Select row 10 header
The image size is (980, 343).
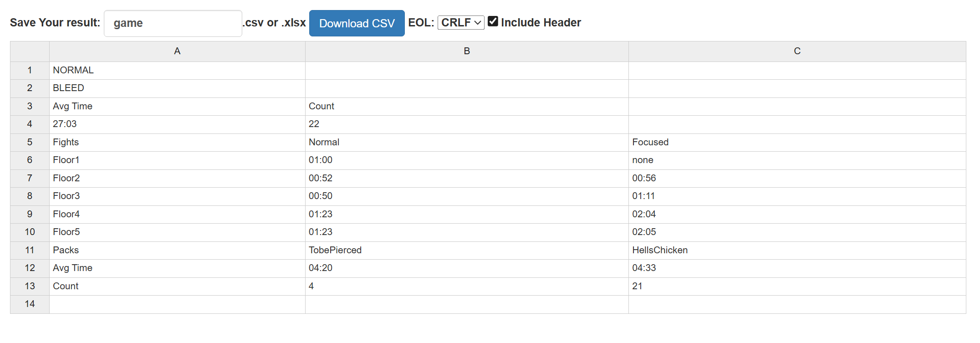coord(30,232)
